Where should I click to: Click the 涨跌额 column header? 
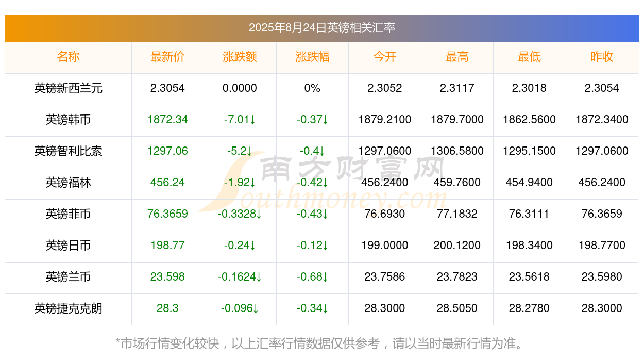(x=240, y=57)
